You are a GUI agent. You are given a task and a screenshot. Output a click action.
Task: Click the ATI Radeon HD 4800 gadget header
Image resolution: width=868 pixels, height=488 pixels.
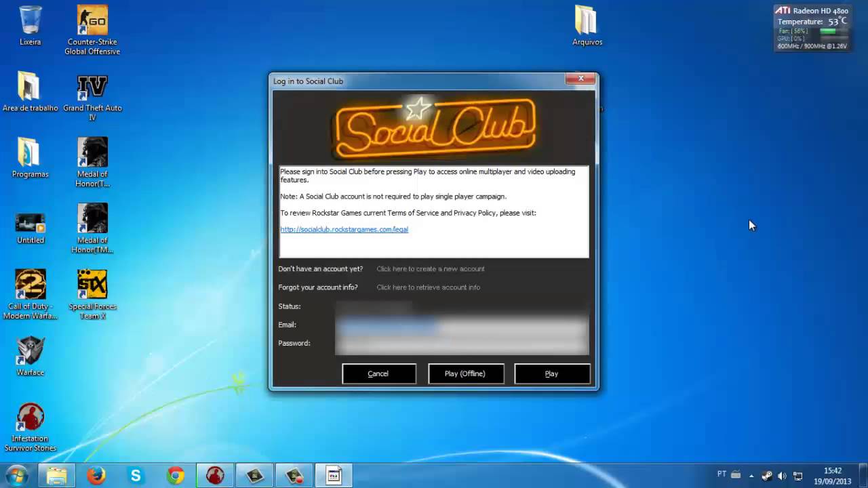[812, 11]
